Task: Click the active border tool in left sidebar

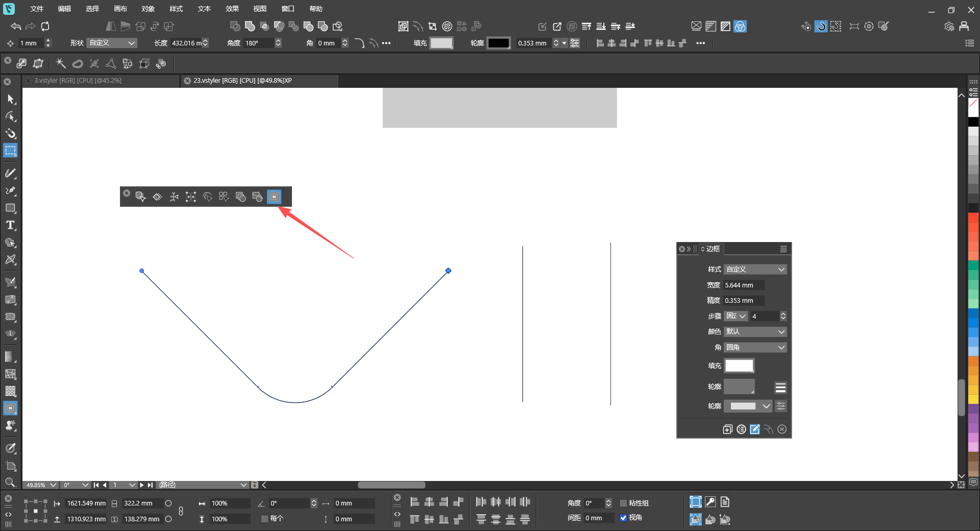Action: tap(10, 408)
